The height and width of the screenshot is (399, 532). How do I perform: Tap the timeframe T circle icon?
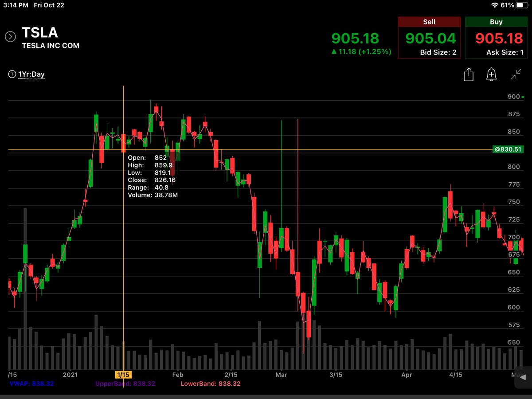[12, 74]
